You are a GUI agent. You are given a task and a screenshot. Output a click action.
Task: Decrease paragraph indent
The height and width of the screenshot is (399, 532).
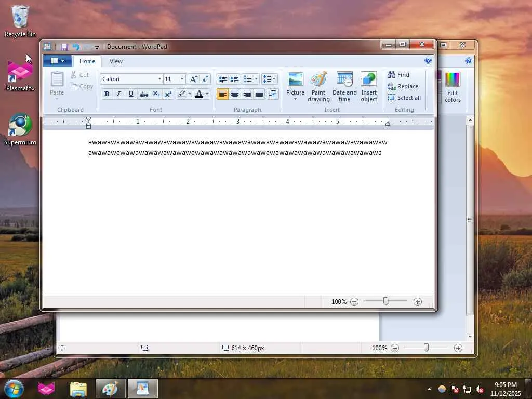click(222, 79)
